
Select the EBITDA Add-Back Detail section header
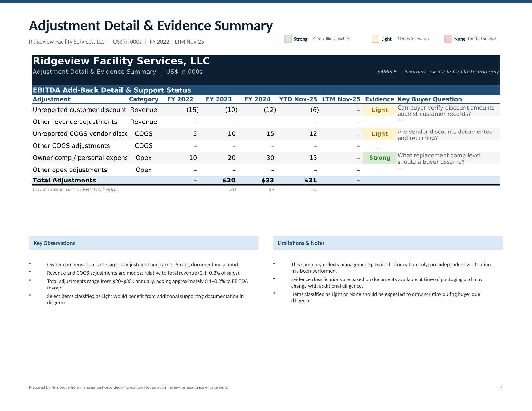tap(113, 90)
